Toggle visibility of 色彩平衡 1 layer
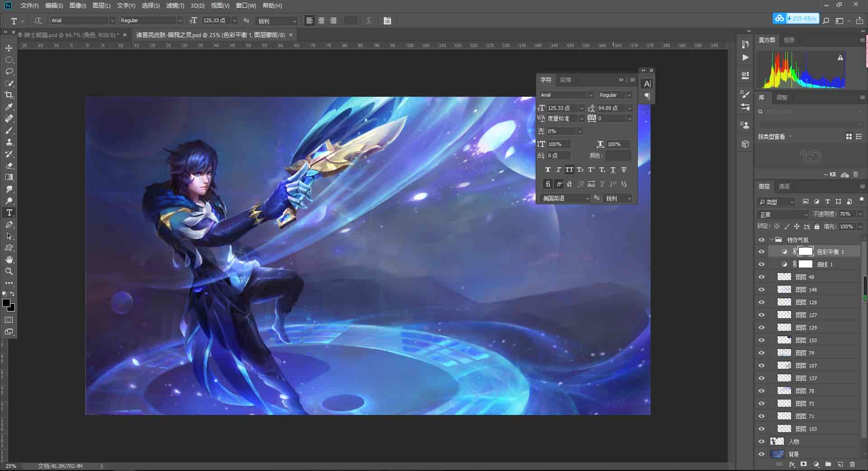868x471 pixels. (x=762, y=252)
